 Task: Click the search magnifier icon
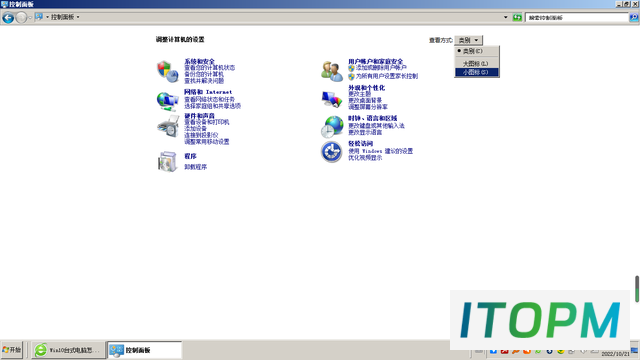[634, 18]
